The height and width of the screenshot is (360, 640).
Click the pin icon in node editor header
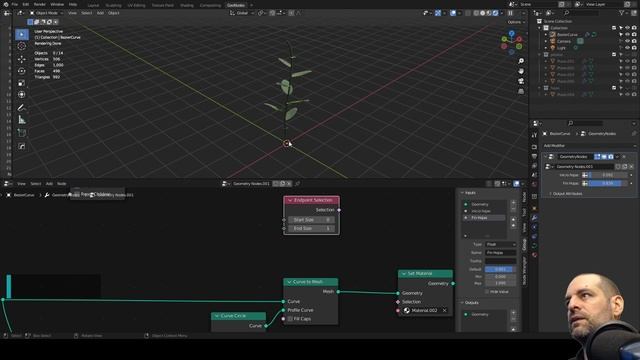[x=298, y=184]
